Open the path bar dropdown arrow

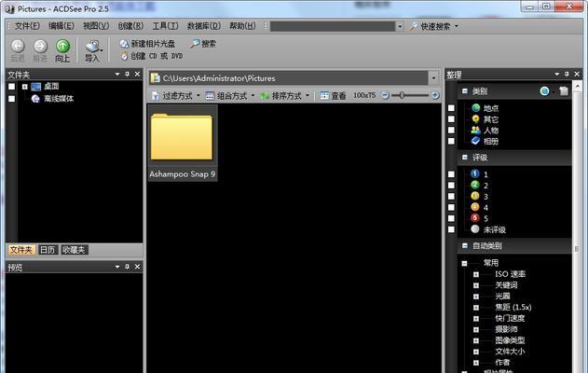pos(434,78)
